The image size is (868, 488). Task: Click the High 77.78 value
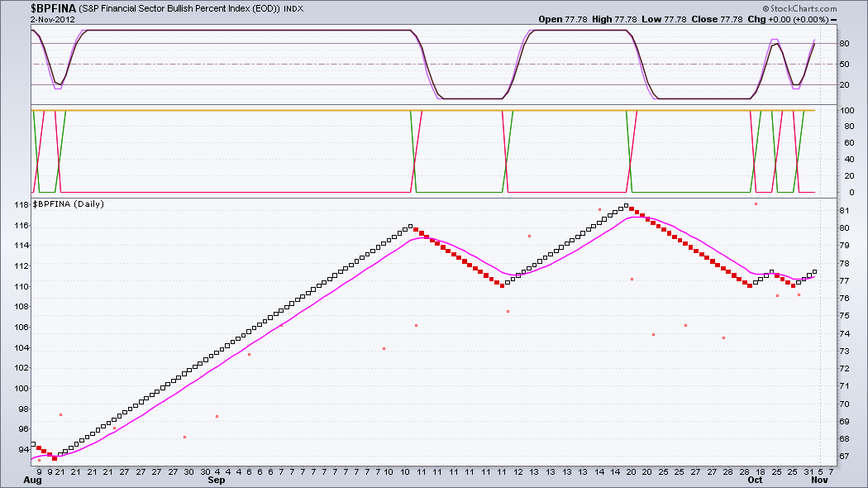click(x=614, y=19)
